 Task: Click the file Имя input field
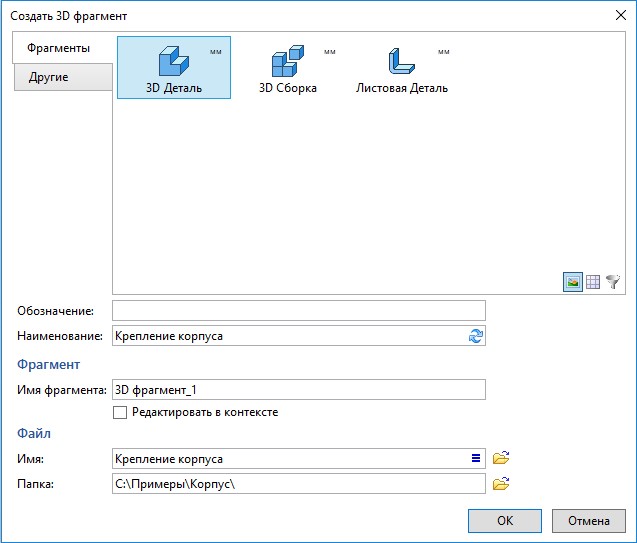click(x=299, y=459)
